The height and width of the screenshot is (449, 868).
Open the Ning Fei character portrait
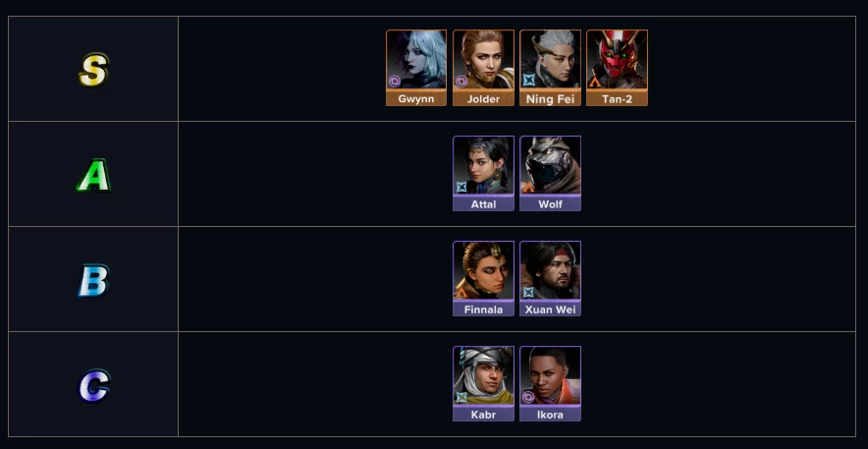(550, 61)
